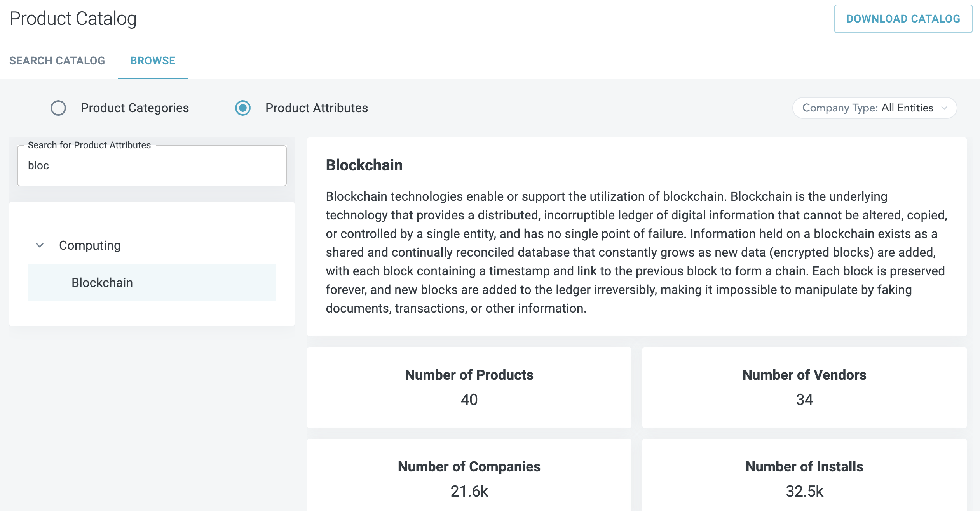Collapse the Computing group using its chevron
Image resolution: width=980 pixels, height=511 pixels.
click(x=40, y=245)
